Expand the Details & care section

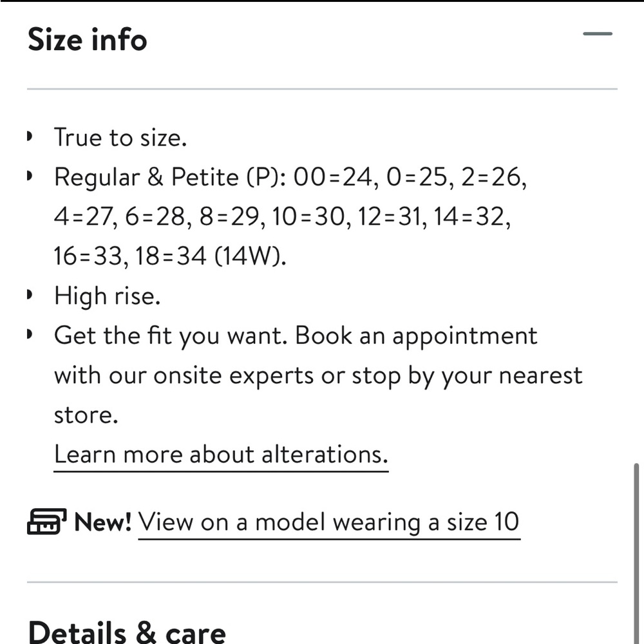coord(128,632)
